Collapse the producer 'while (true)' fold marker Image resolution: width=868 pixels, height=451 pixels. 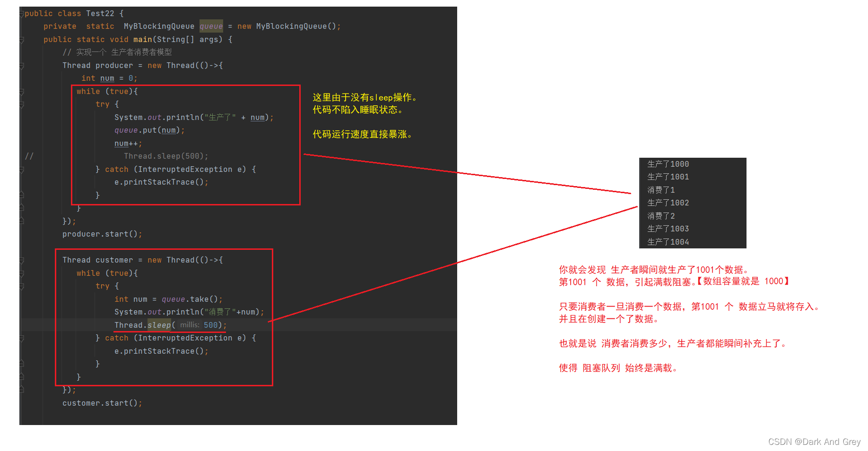22,92
